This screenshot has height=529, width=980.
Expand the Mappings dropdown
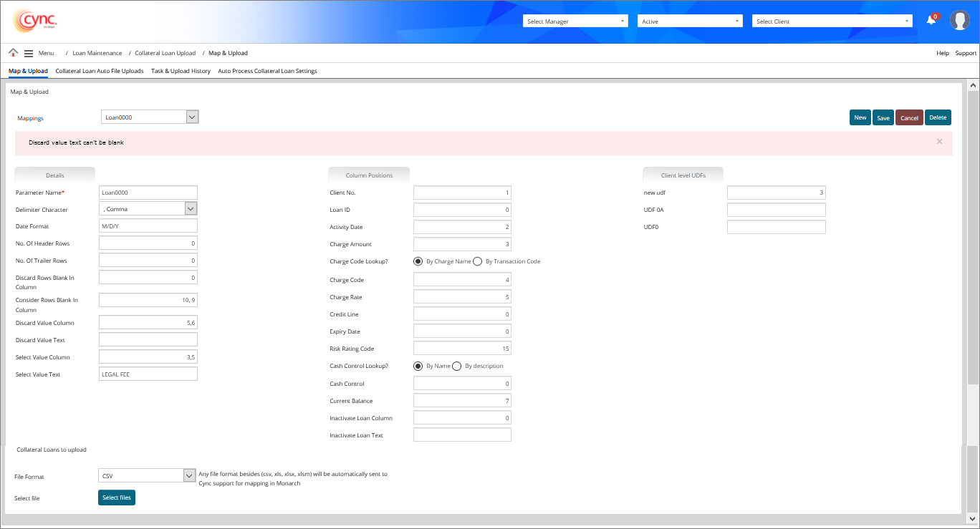[x=191, y=117]
